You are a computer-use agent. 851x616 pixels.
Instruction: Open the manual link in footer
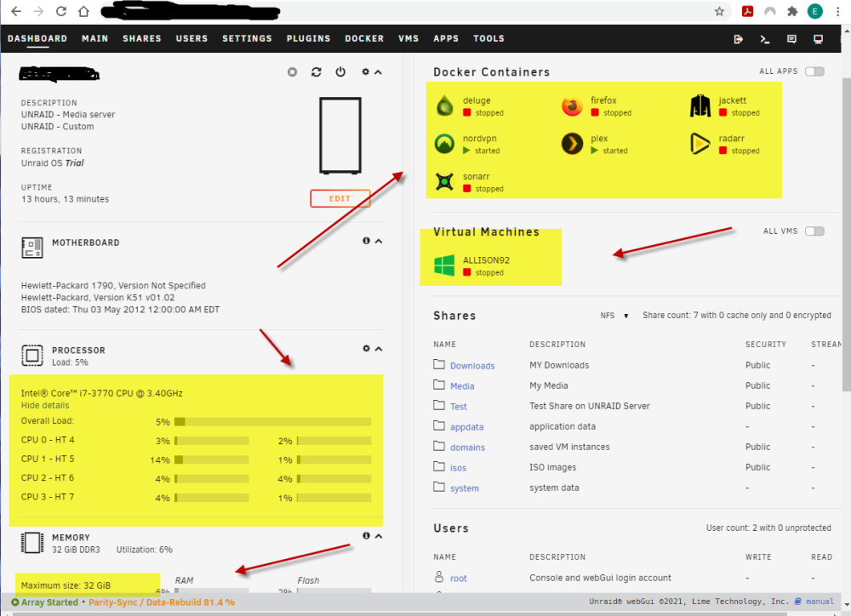tap(820, 602)
